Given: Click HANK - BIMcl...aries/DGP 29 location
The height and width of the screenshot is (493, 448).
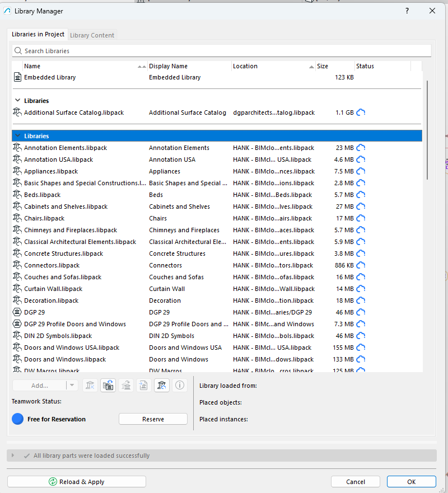Looking at the screenshot, I should coord(273,312).
